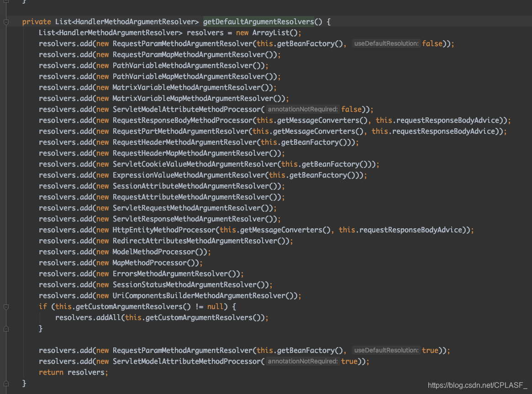
Task: Click the getDefaultArgumentResolvers method name
Action: tap(258, 22)
